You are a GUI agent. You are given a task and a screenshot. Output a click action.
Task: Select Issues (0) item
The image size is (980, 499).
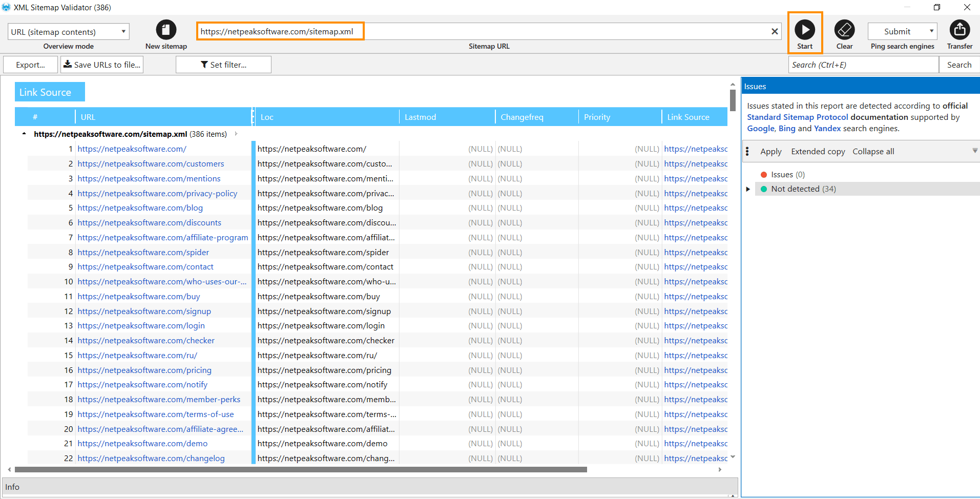tap(787, 174)
